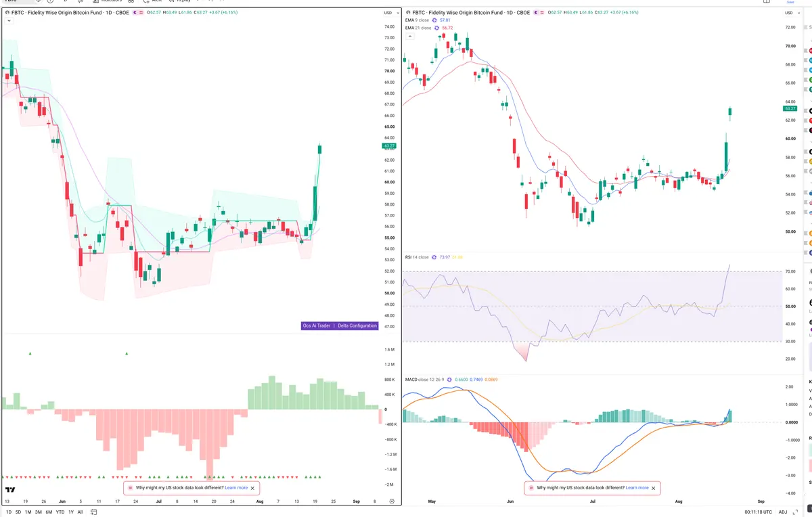Screen dimensions: 812x517
Task: Open left chart time axis settings gear
Action: click(x=392, y=501)
